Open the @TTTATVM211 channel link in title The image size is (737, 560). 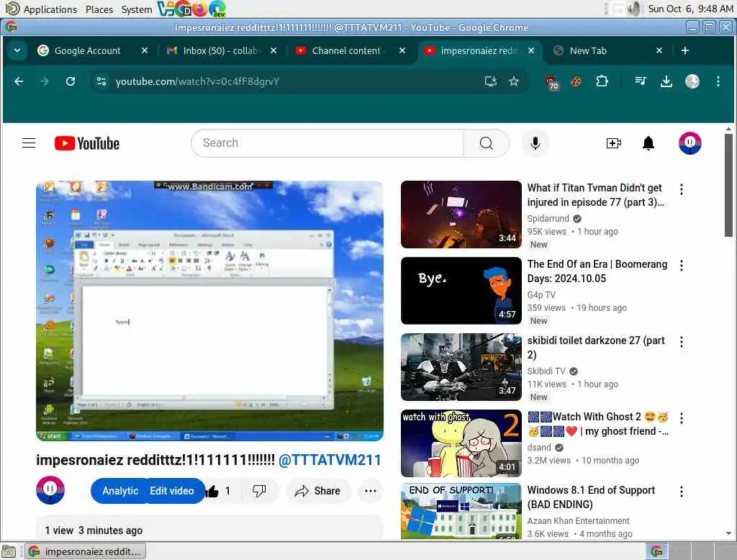tap(330, 460)
